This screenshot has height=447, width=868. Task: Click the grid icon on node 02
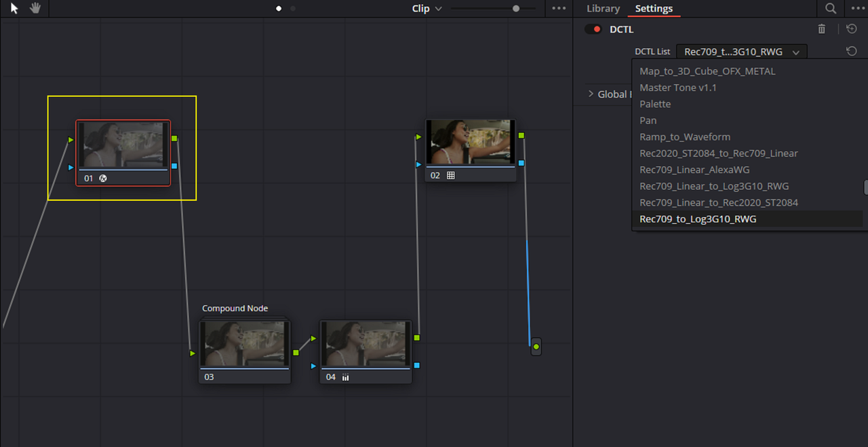(x=451, y=175)
